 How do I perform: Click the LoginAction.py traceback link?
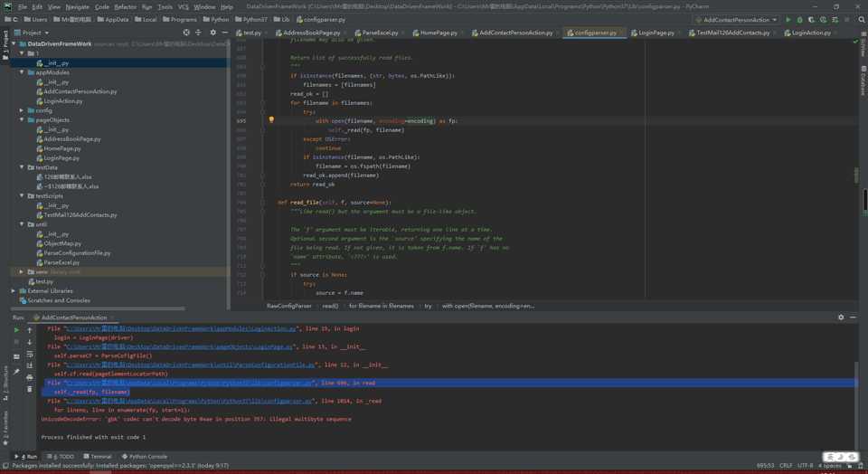(182, 328)
